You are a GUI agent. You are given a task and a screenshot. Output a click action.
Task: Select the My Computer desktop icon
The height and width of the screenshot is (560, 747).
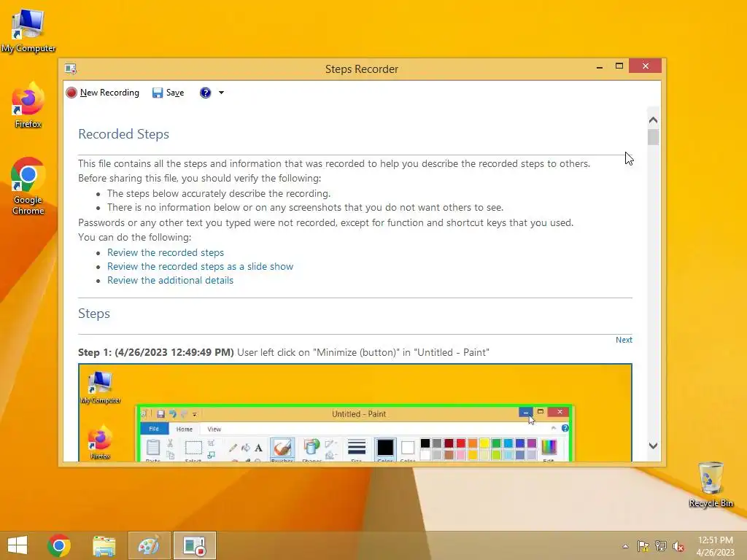click(x=28, y=31)
